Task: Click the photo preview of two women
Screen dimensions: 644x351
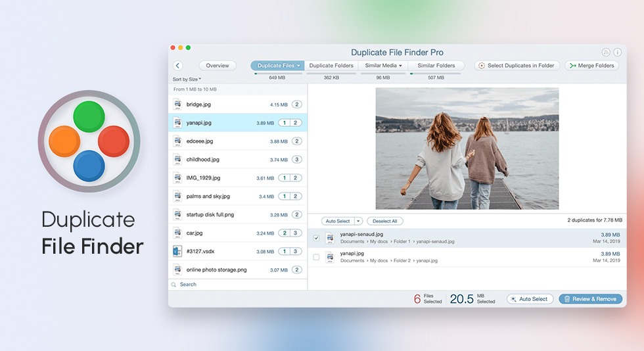Action: click(467, 149)
